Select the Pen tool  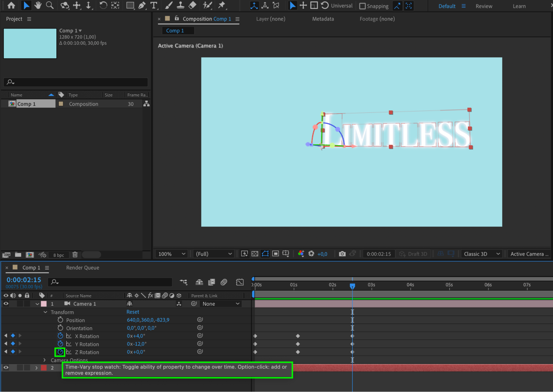(x=142, y=5)
